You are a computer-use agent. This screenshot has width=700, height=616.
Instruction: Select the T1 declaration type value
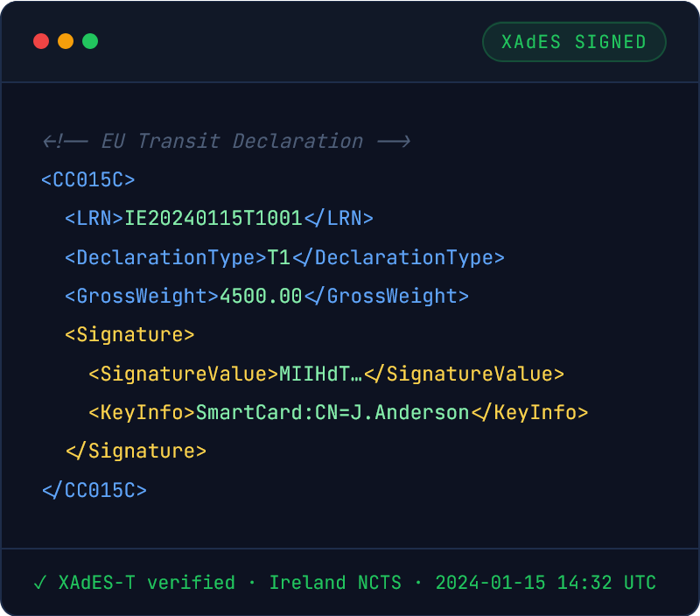coord(278,257)
